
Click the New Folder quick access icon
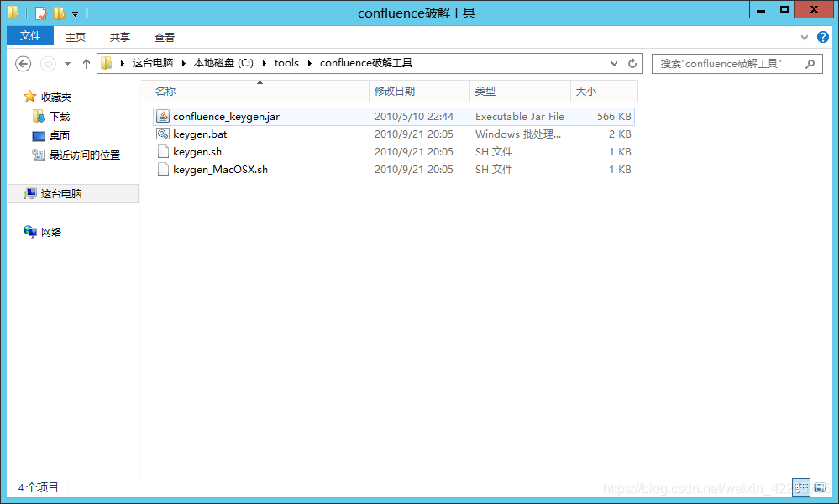pyautogui.click(x=59, y=13)
